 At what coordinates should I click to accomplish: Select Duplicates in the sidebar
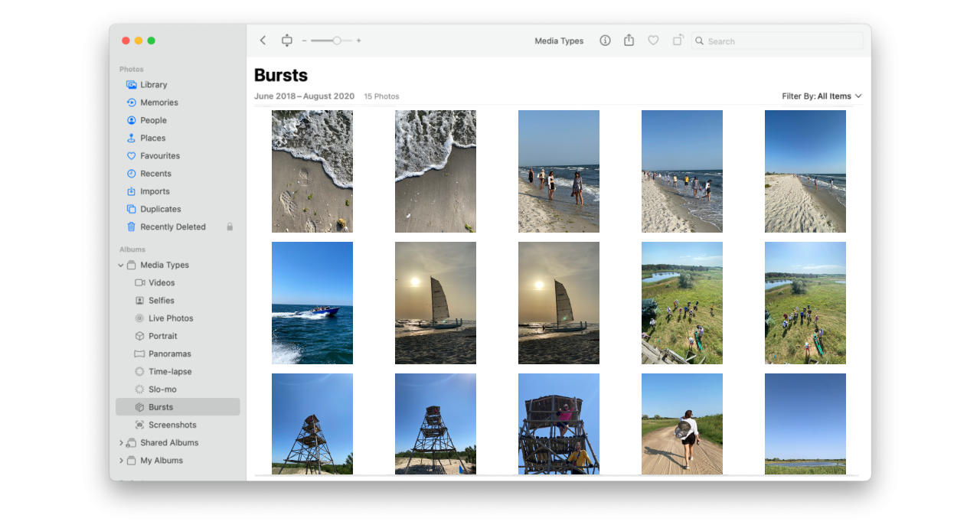(x=160, y=209)
